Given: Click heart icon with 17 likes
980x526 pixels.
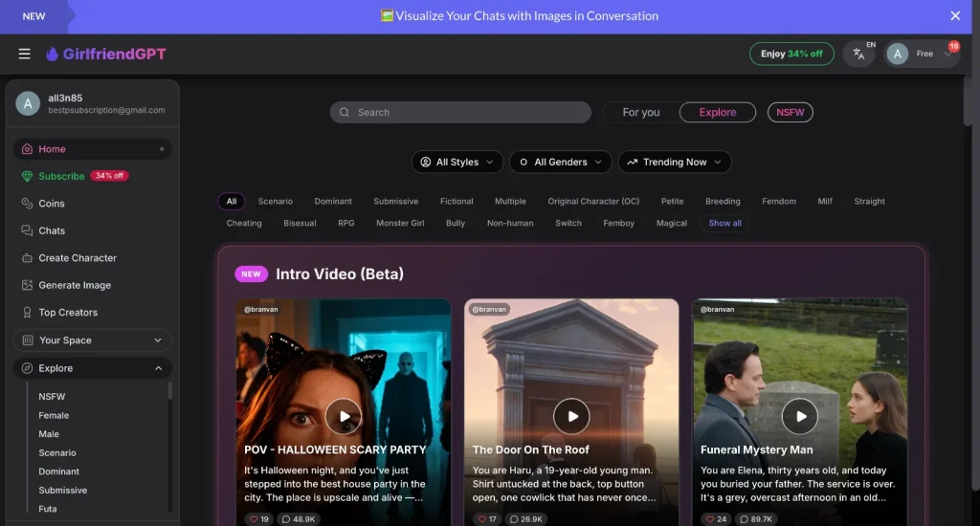Looking at the screenshot, I should coord(482,519).
